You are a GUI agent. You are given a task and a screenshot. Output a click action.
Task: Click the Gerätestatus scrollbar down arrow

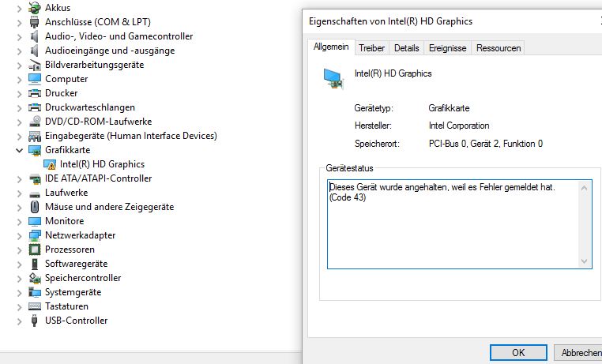(585, 261)
